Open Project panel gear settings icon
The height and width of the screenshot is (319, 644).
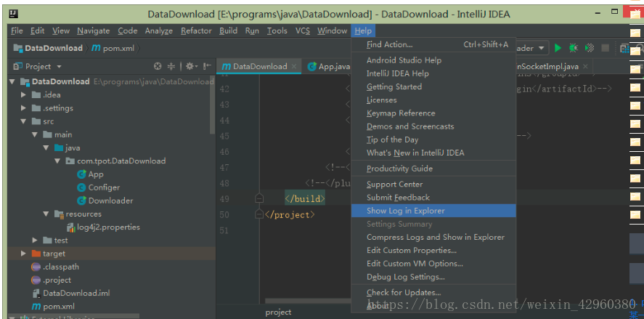pos(192,66)
